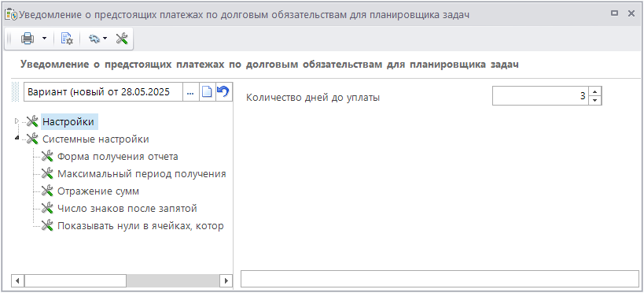Collapse the Системные настройки node
644x293 pixels.
17,139
